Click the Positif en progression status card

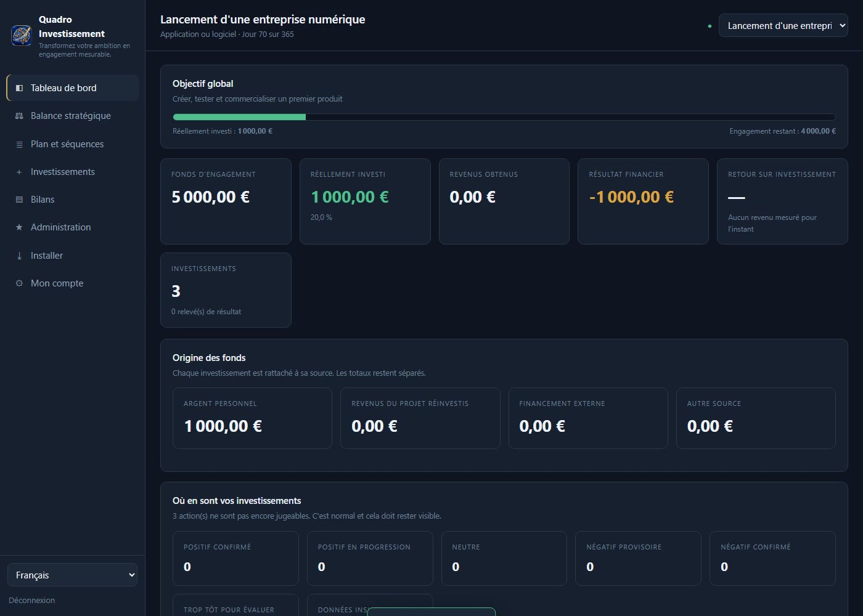point(370,558)
